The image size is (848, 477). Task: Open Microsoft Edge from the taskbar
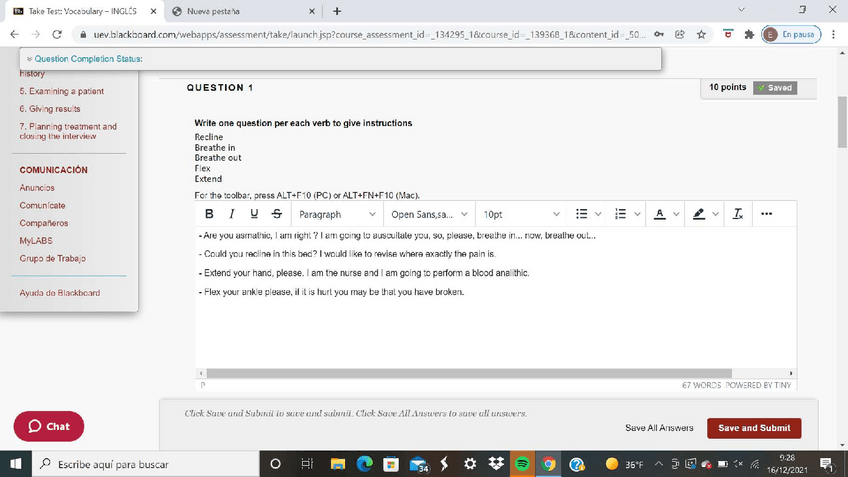(x=365, y=464)
